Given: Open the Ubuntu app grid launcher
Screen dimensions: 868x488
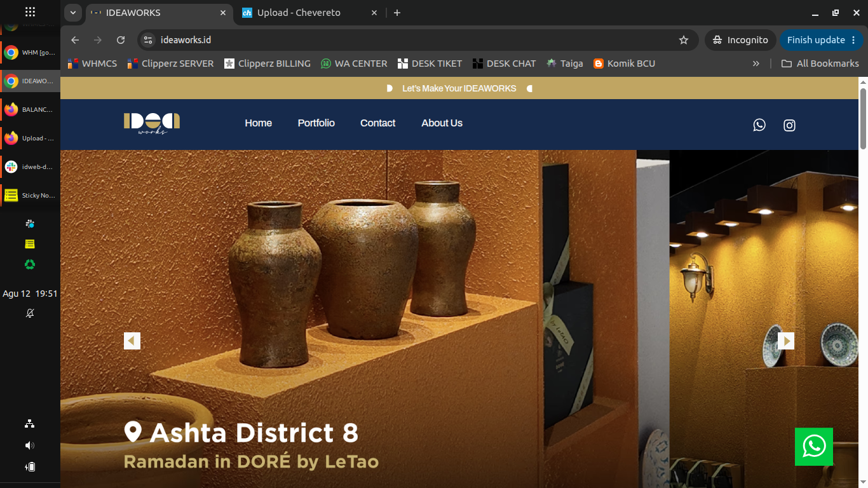Looking at the screenshot, I should (30, 11).
